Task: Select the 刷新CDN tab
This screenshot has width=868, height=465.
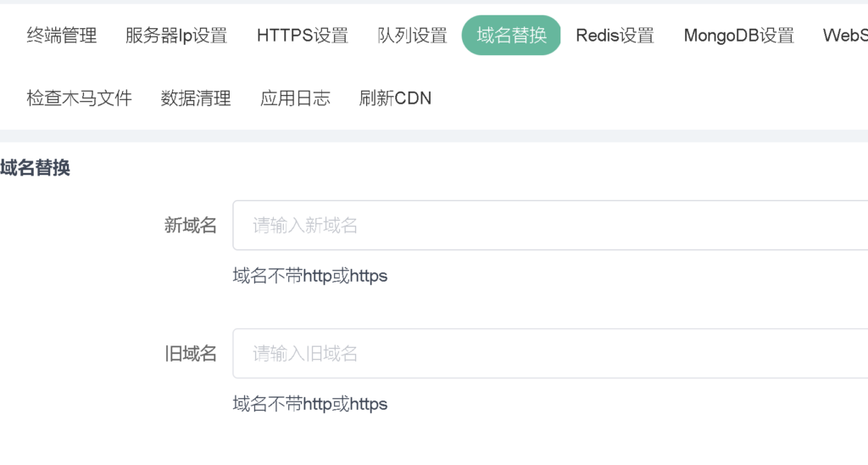Action: tap(395, 98)
